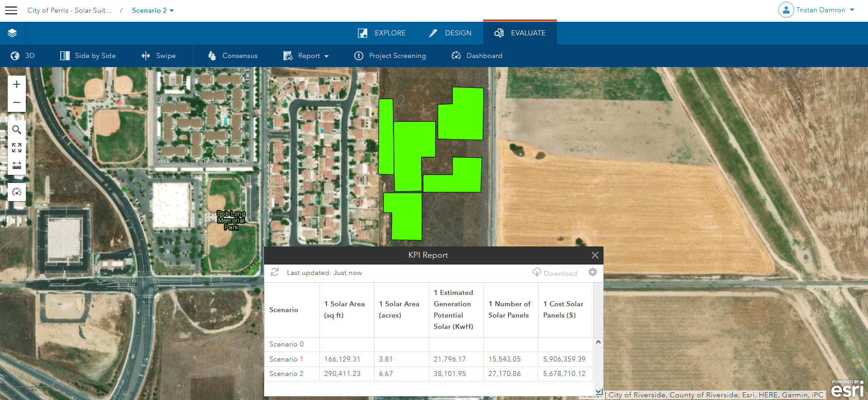Switch to the EXPLORE tab

tap(382, 33)
